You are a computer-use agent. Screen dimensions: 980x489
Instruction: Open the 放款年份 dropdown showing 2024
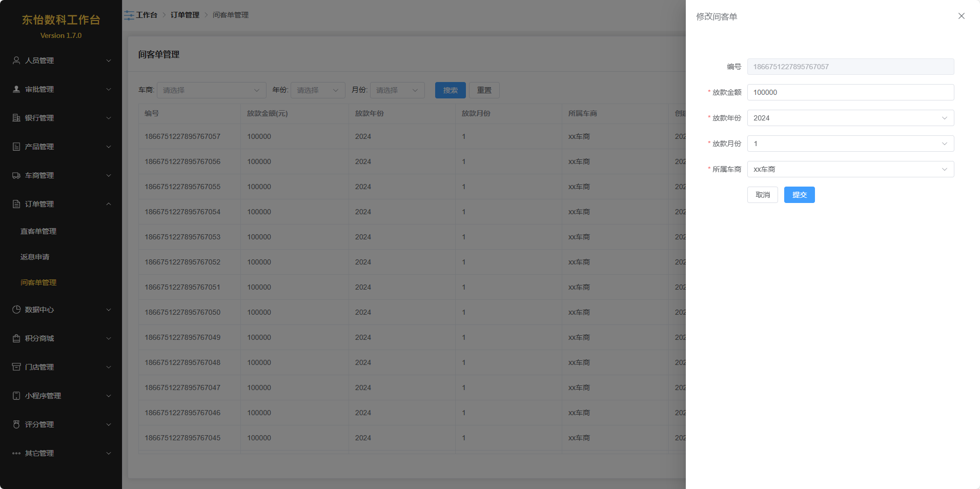click(x=850, y=118)
